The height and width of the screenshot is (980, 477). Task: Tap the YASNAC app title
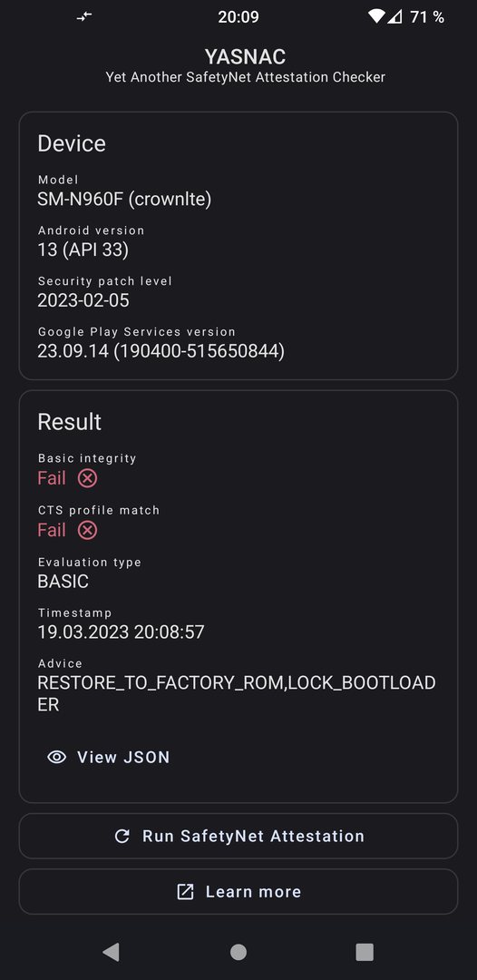pos(245,57)
